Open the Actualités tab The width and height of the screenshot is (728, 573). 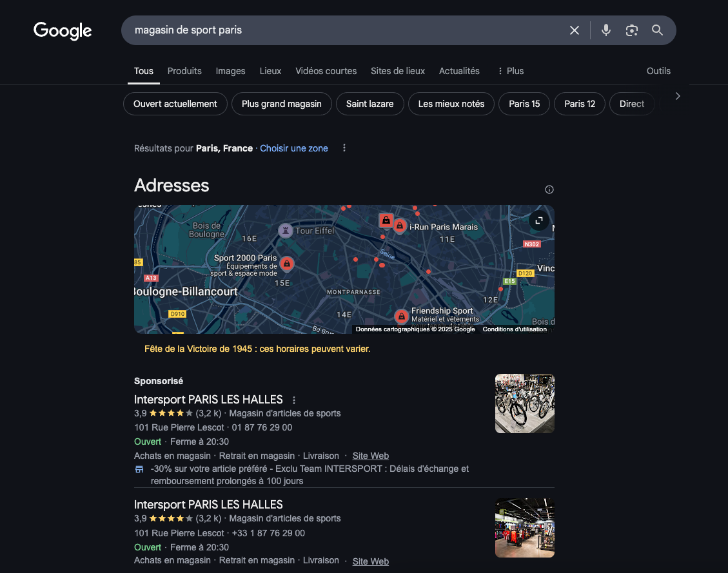click(459, 71)
